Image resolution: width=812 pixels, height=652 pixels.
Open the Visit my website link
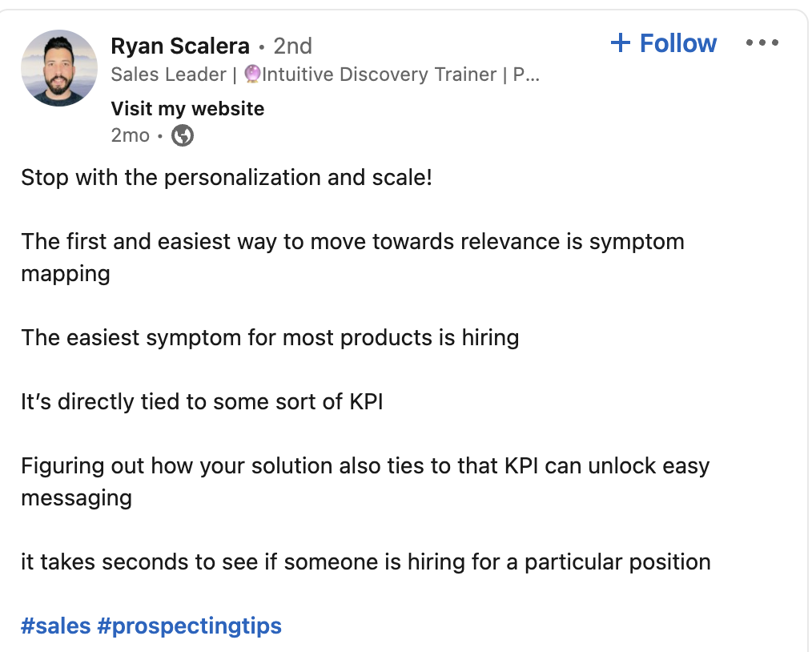pos(187,108)
